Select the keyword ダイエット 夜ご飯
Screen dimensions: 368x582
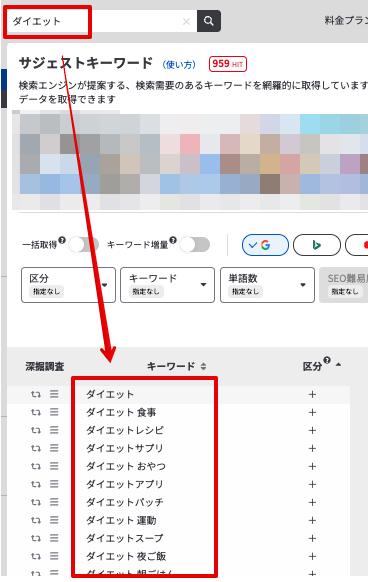coord(126,556)
